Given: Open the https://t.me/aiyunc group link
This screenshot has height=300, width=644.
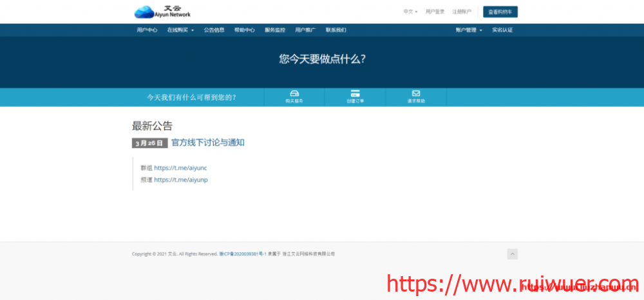Looking at the screenshot, I should pos(180,168).
